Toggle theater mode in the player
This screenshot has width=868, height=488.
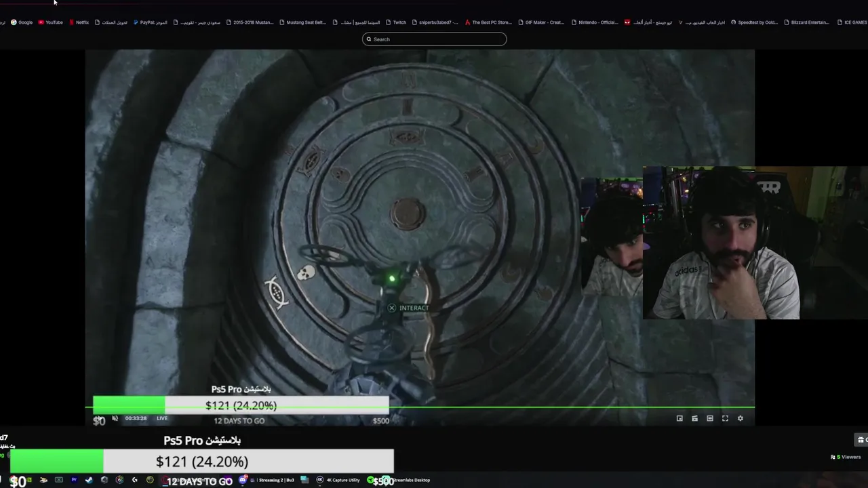click(x=710, y=418)
